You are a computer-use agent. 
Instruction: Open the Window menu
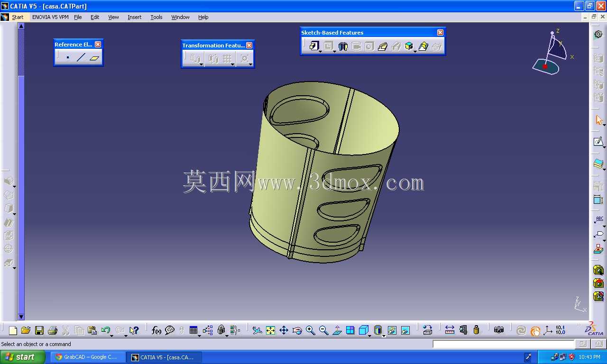coord(180,17)
